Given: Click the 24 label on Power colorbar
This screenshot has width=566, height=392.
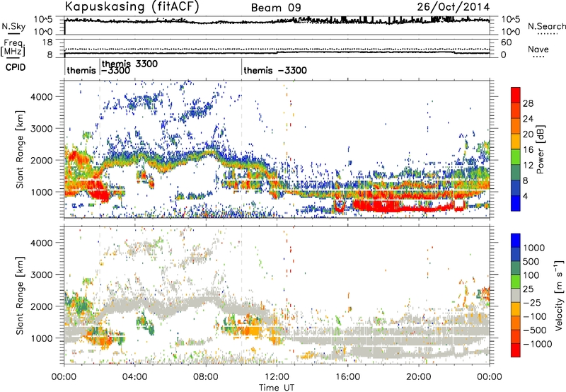Looking at the screenshot, I should pos(528,119).
